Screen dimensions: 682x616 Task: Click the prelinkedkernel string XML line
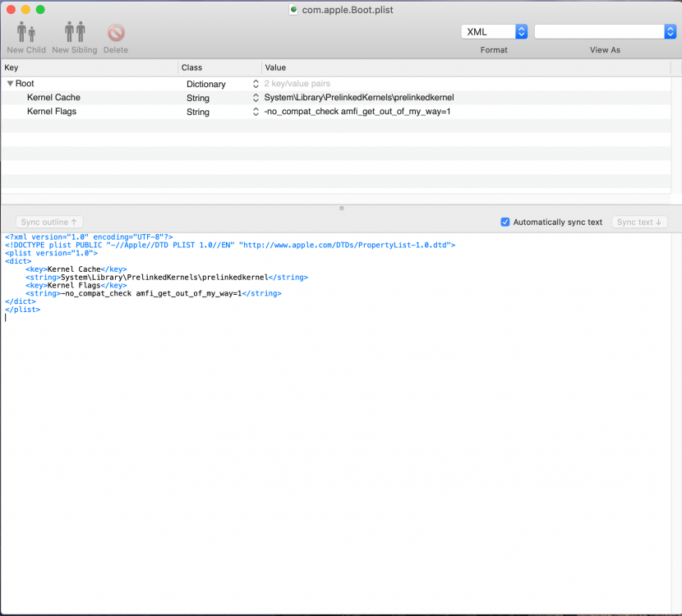click(167, 278)
